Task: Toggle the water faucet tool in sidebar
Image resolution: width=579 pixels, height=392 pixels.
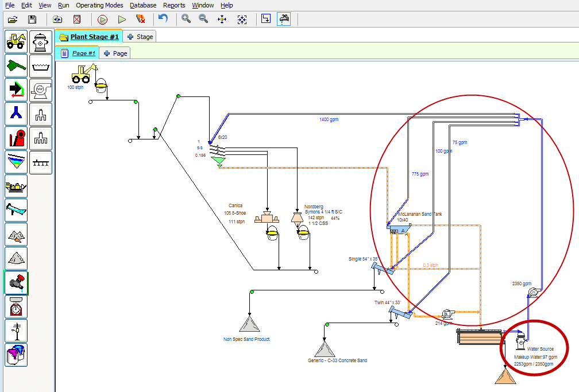Action: pyautogui.click(x=16, y=283)
